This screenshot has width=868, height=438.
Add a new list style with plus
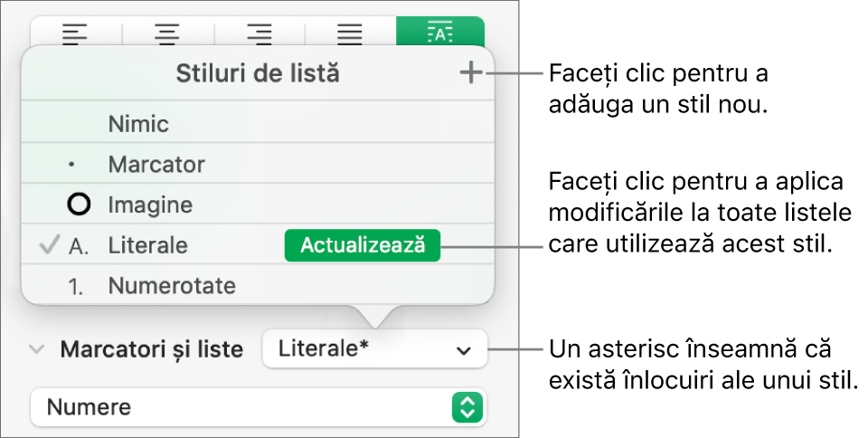click(x=471, y=74)
